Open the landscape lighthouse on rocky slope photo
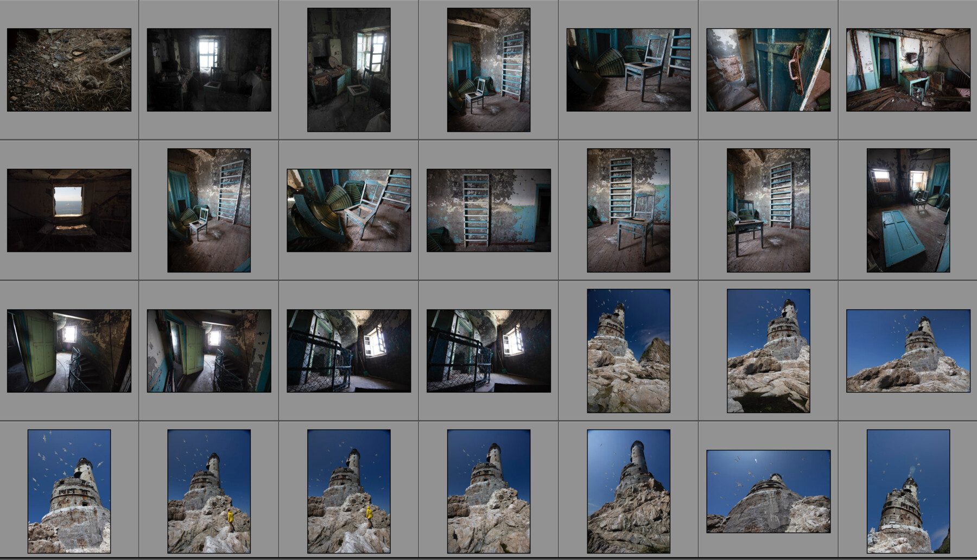The image size is (977, 560). tap(908, 351)
